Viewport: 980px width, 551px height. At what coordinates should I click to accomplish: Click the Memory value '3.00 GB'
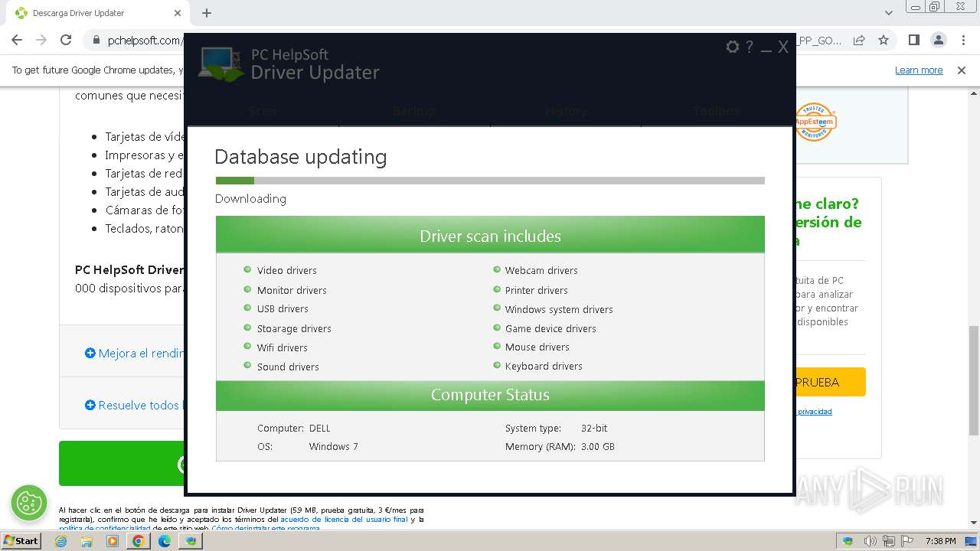coord(598,447)
